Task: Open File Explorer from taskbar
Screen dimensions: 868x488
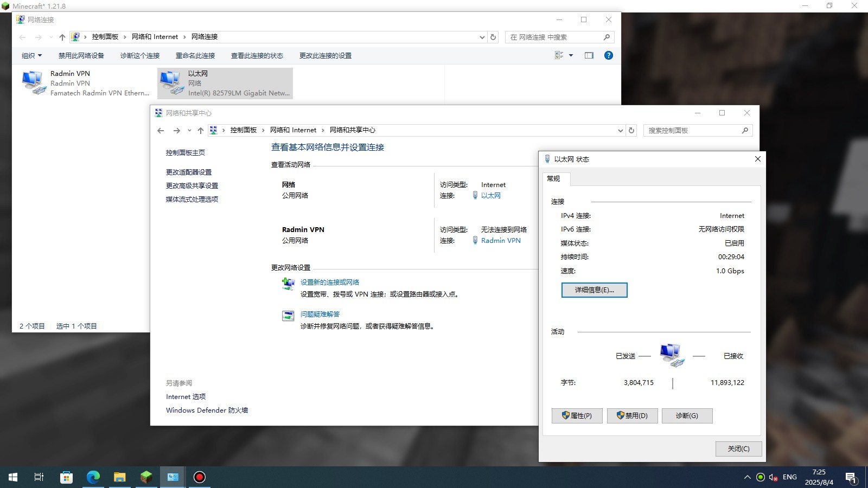Action: click(x=120, y=477)
